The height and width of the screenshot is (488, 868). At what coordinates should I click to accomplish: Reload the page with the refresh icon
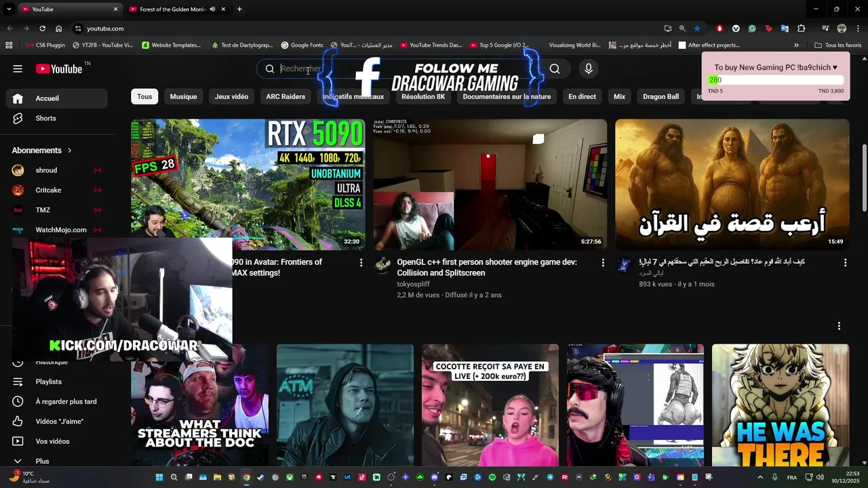coord(42,28)
